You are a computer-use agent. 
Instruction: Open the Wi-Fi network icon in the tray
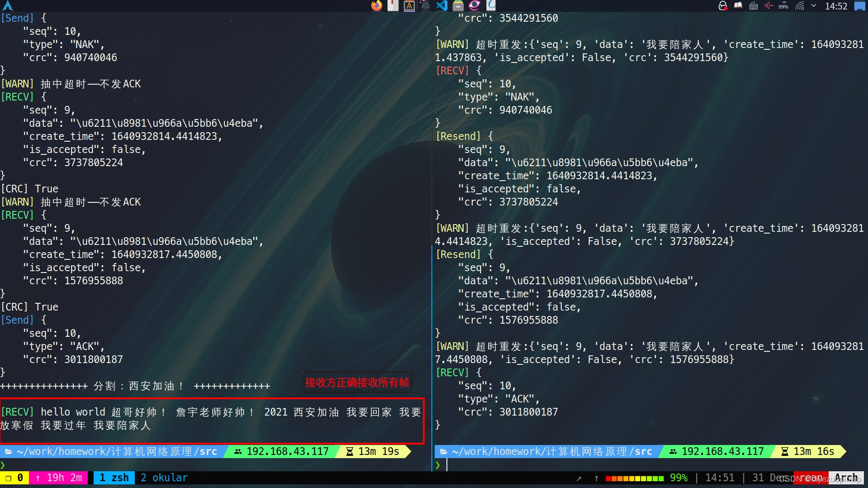pos(799,6)
